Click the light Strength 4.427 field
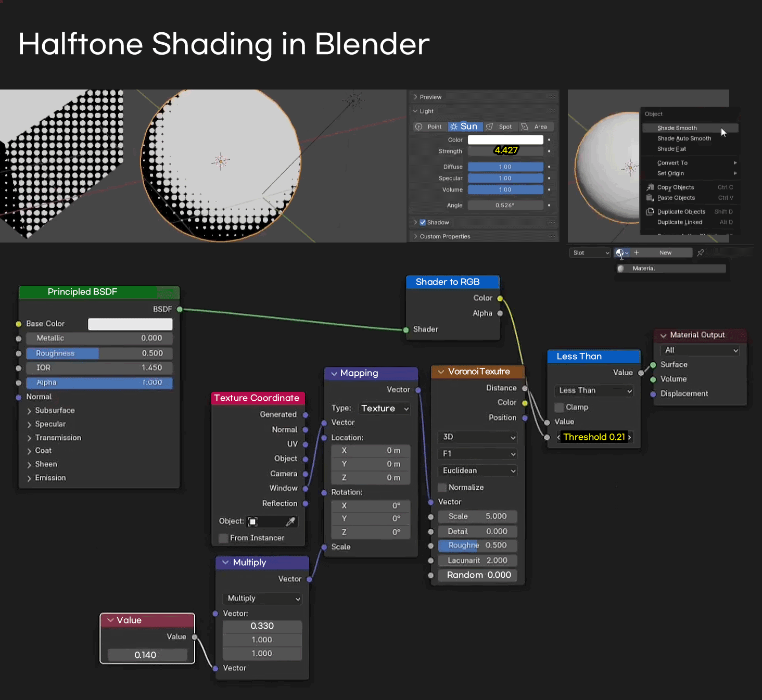 coord(505,151)
